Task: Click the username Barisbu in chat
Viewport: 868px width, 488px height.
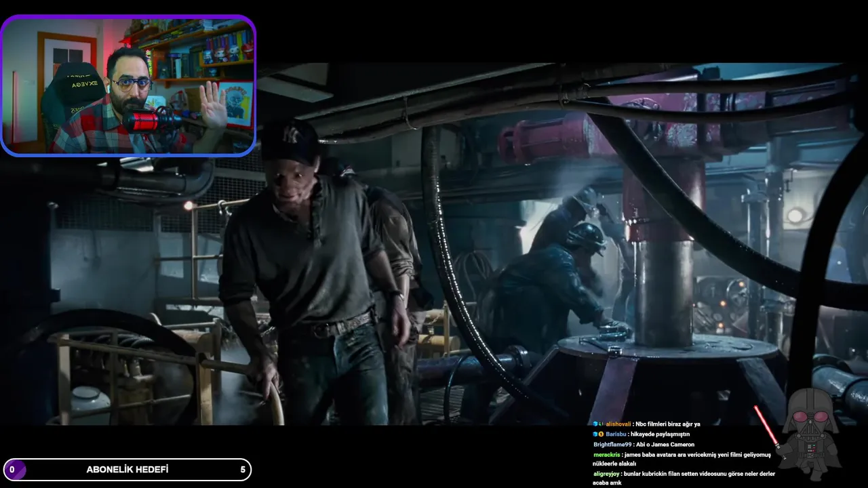Action: [x=616, y=434]
